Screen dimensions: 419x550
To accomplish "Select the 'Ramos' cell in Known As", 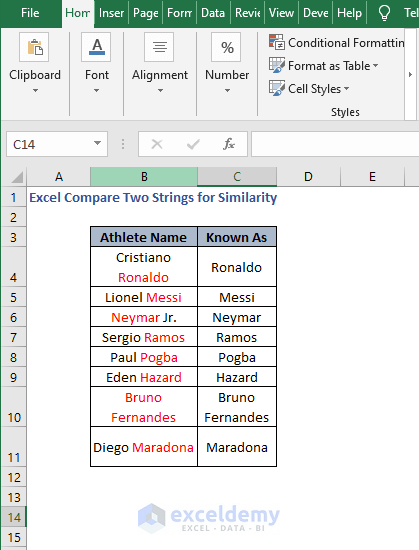I will tap(237, 337).
